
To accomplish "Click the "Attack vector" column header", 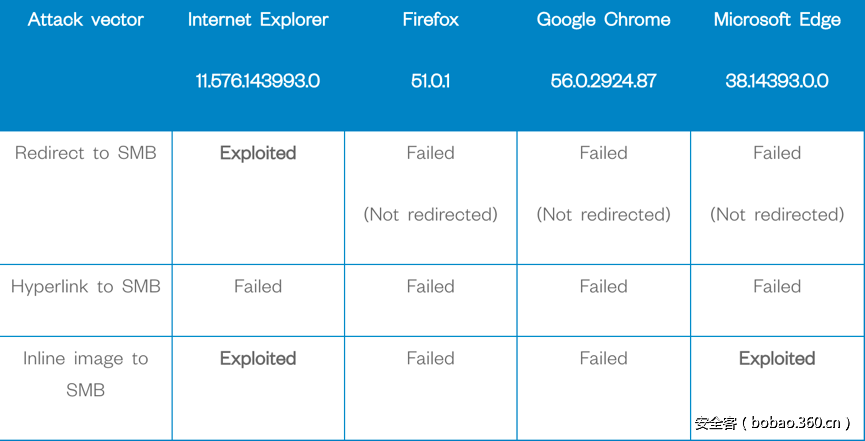I will pyautogui.click(x=84, y=20).
